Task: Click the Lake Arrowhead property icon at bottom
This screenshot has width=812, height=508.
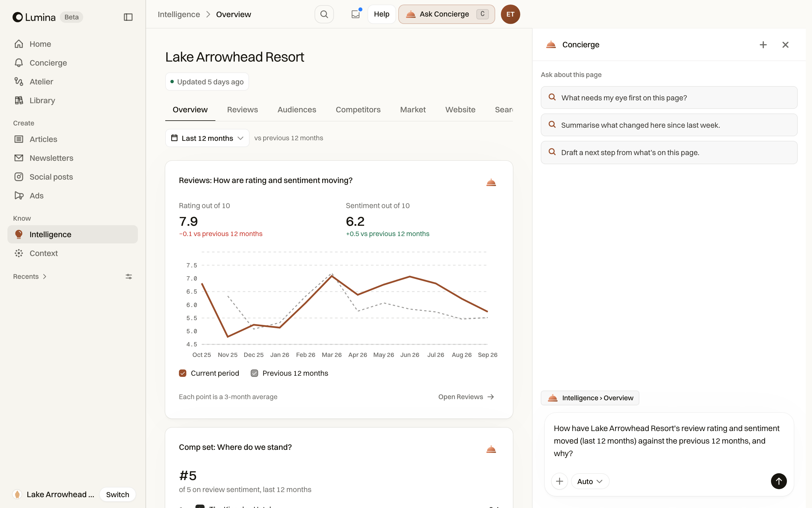Action: pos(17,494)
